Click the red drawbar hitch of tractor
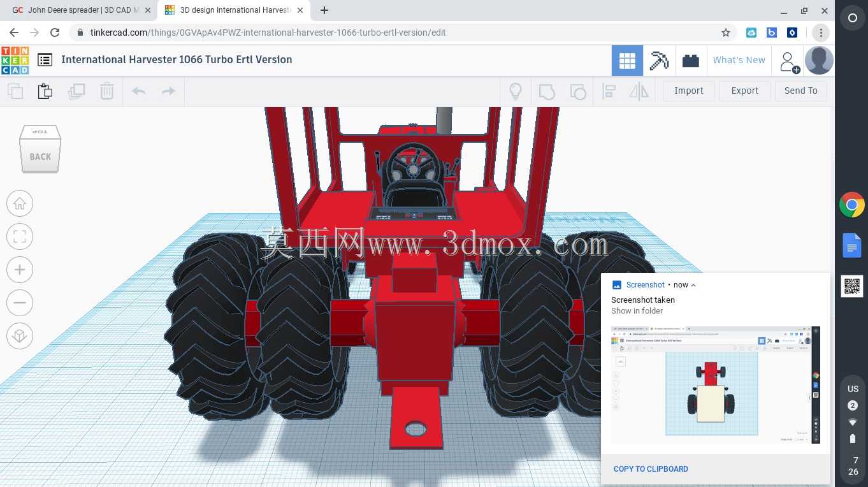Screen dimensions: 868x487 (x=416, y=418)
